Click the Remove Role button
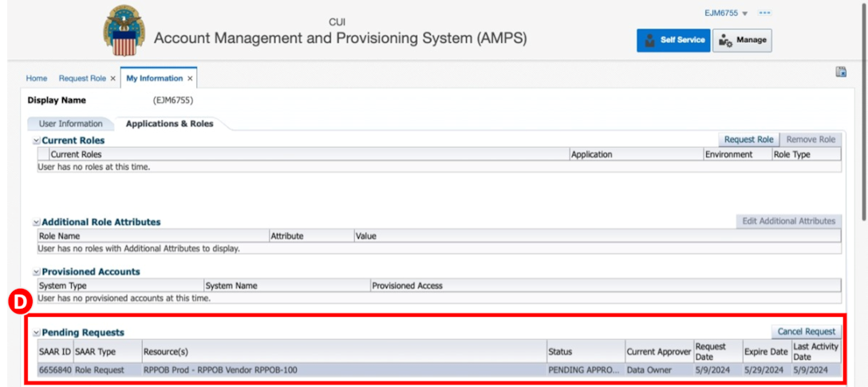Viewport: 868px width, 387px height. coord(811,140)
